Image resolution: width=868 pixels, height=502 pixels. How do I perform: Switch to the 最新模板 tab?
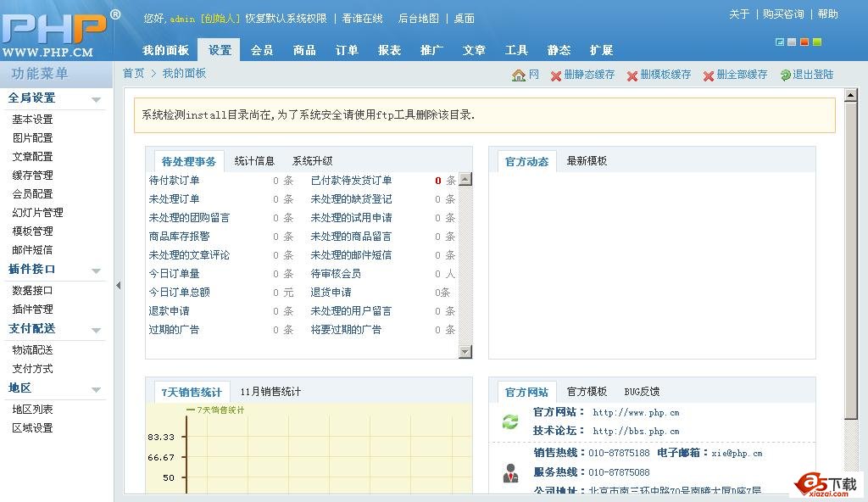(x=587, y=161)
